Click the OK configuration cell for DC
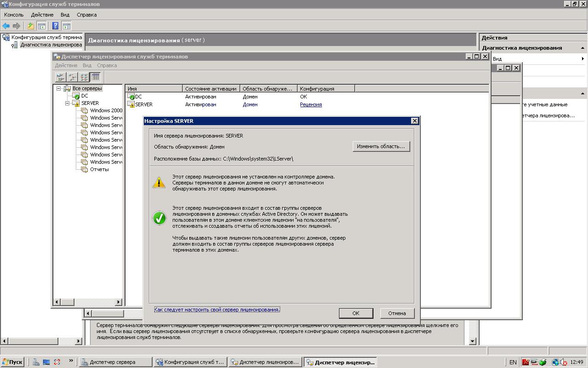 click(303, 97)
